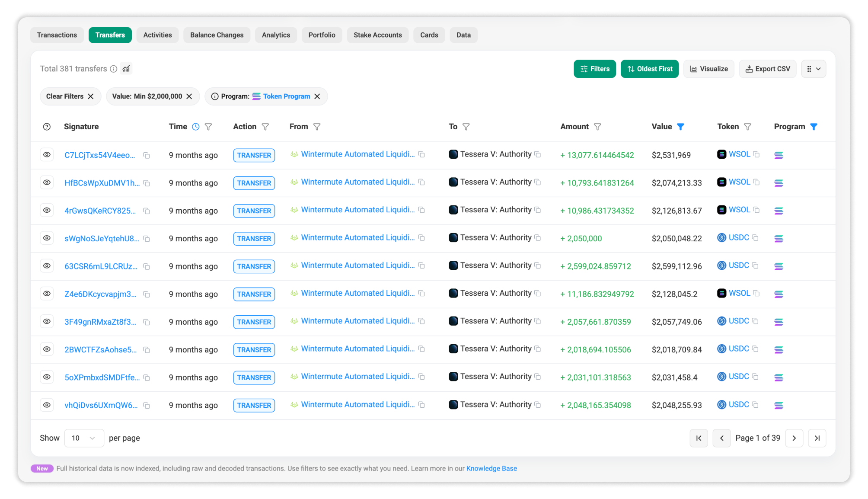Open the Cards tab
The image size is (868, 499).
pos(429,35)
